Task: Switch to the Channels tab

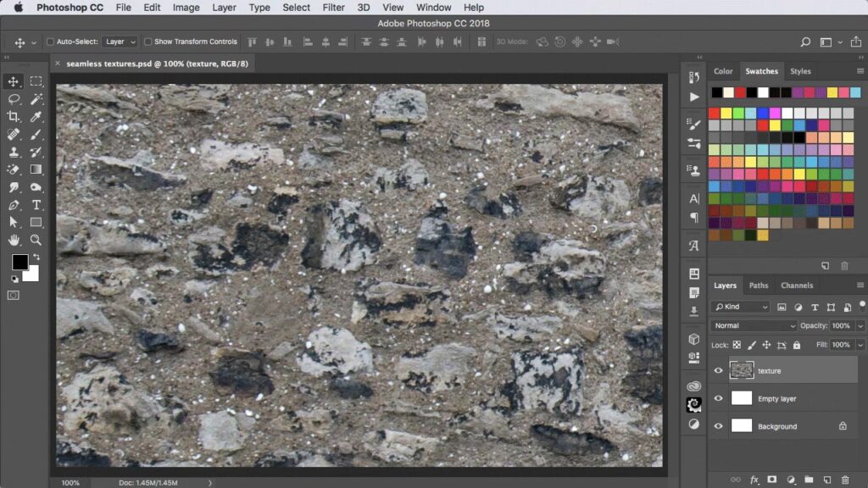Action: [x=797, y=286]
